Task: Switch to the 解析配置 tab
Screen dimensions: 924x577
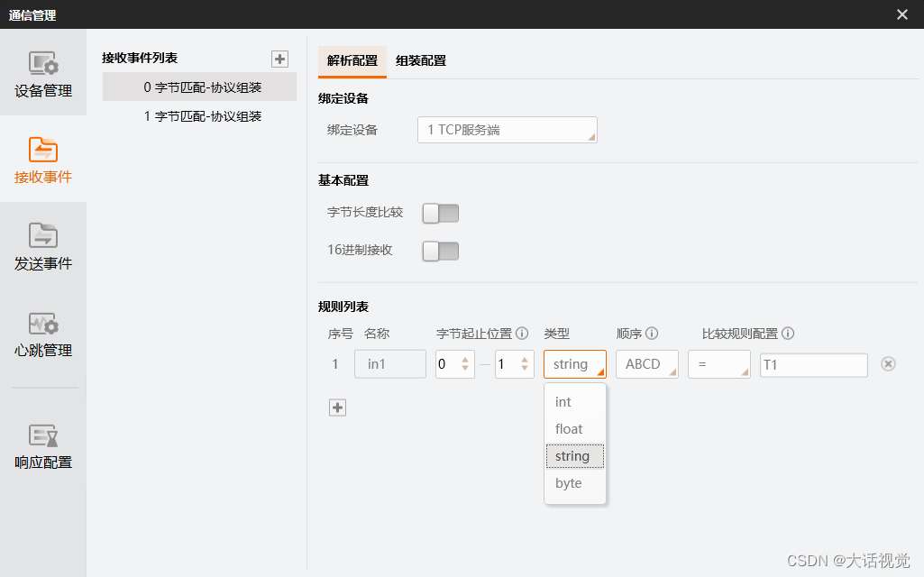Action: pos(352,60)
